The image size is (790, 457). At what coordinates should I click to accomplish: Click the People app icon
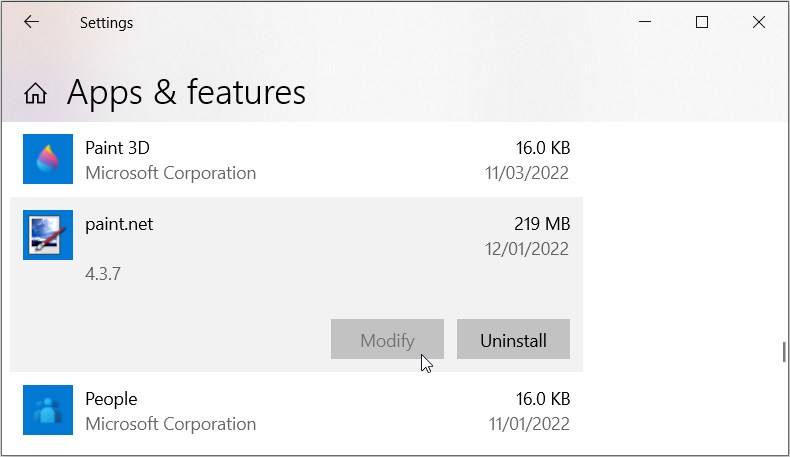click(x=48, y=410)
